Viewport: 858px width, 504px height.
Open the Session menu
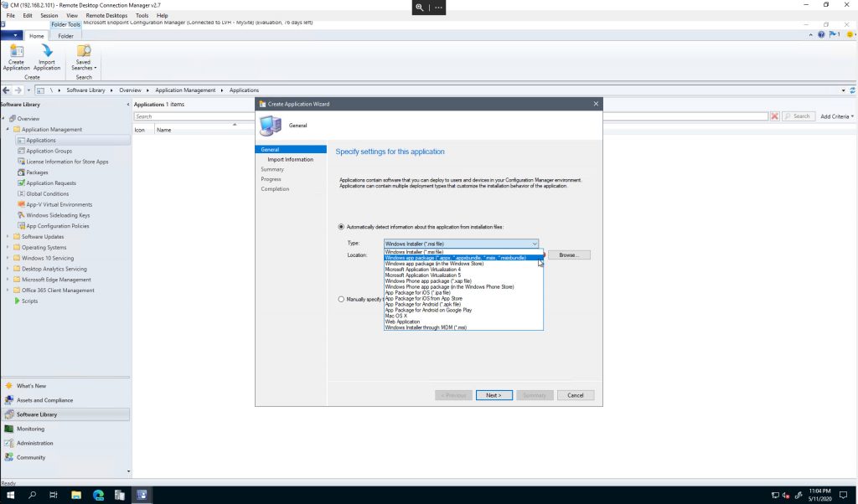(x=49, y=16)
